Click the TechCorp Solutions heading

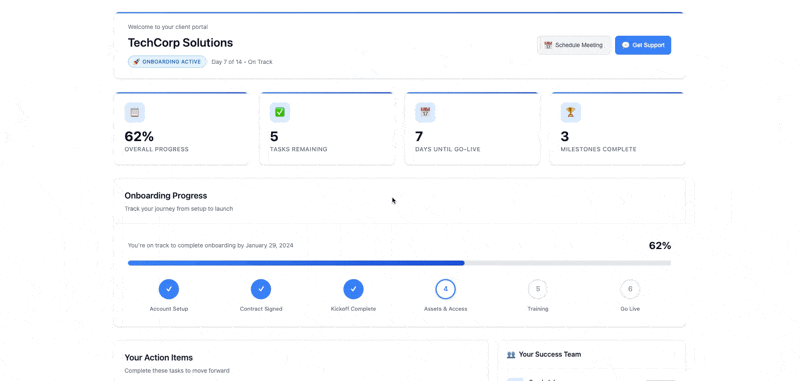180,43
